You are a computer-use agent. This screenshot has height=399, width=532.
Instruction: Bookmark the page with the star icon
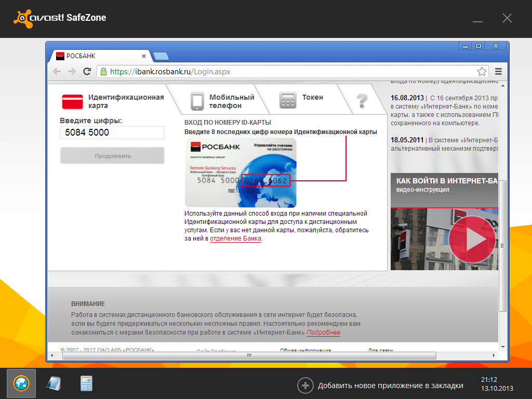click(482, 72)
